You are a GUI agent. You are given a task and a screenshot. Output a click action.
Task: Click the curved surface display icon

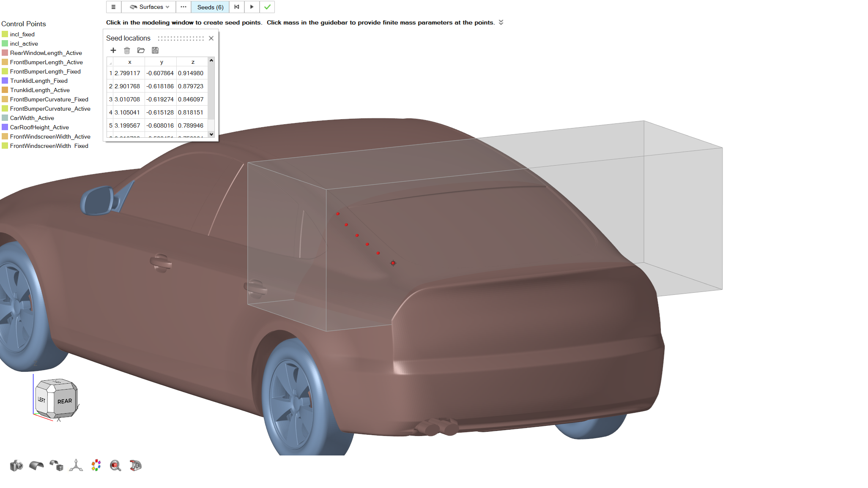36,466
